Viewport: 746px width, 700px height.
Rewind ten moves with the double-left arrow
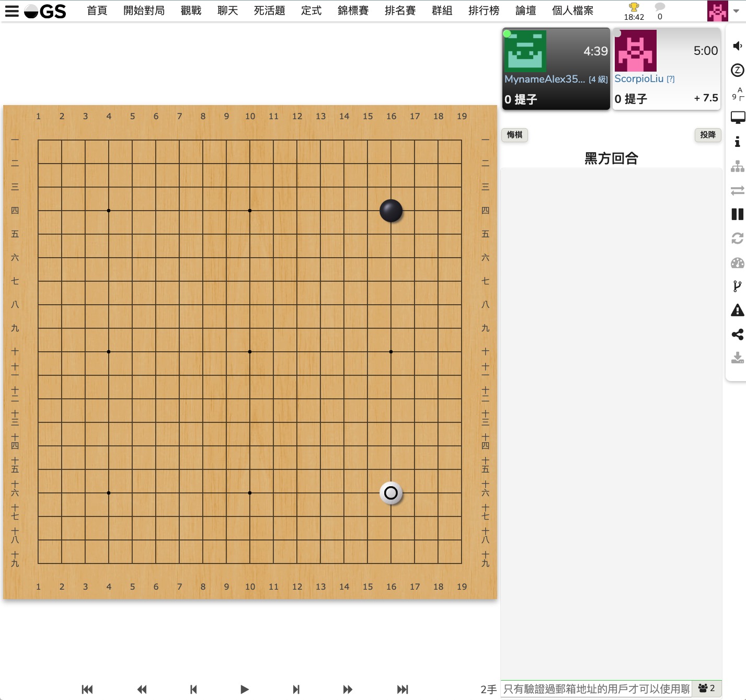(142, 690)
